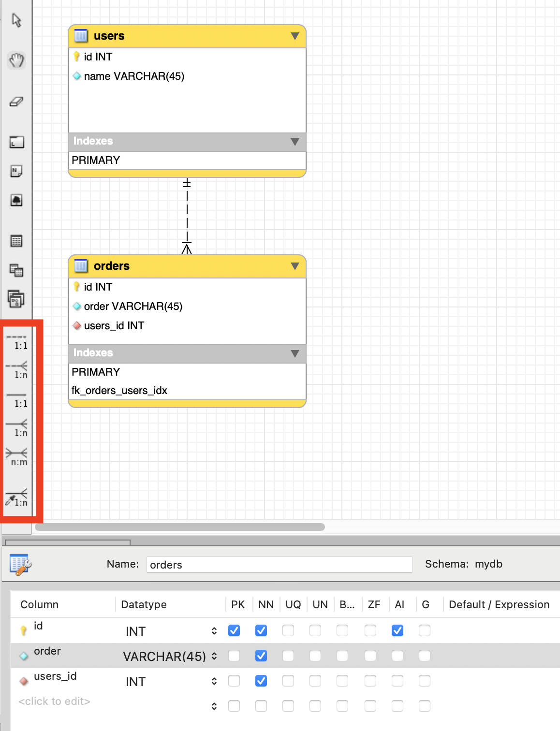Collapse the users Indexes section
Viewport: 560px width, 731px height.
pyautogui.click(x=295, y=142)
